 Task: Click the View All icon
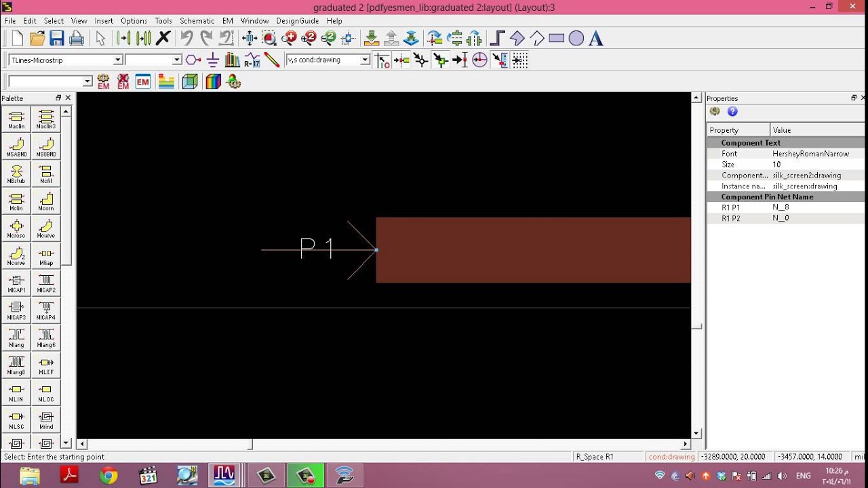249,39
